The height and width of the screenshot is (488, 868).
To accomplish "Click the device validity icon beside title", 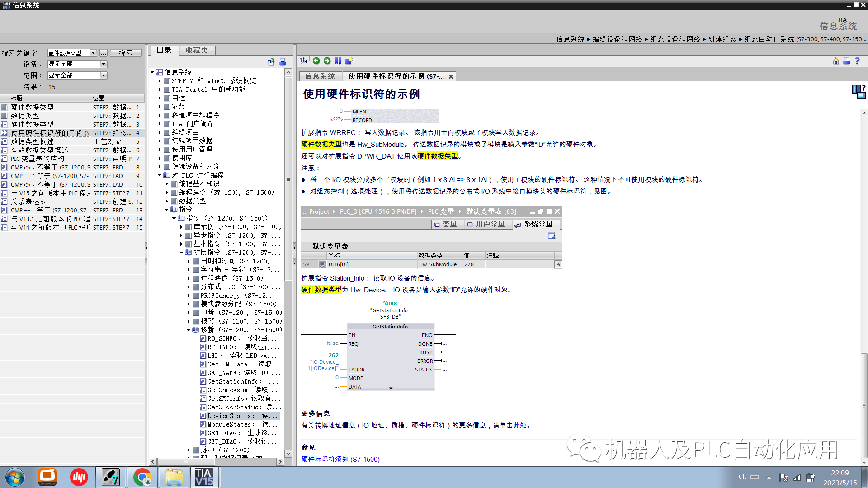I will (x=858, y=91).
